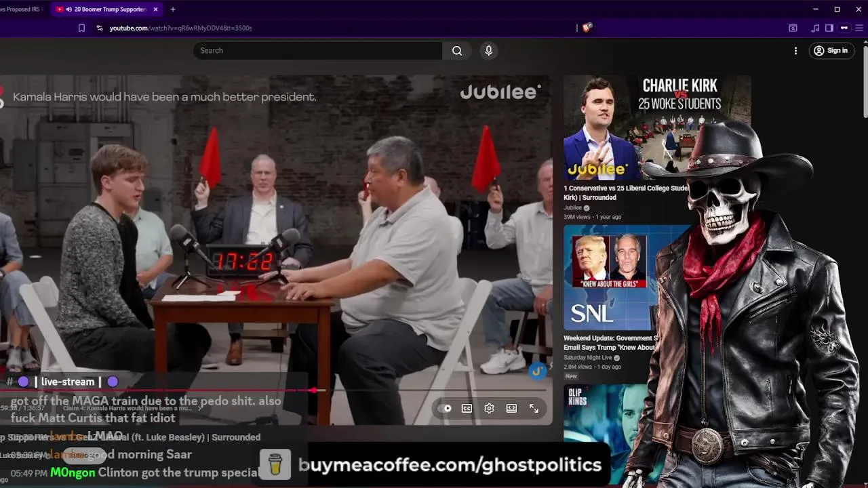Viewport: 868px width, 488px height.
Task: Switch player to theater mode
Action: [x=511, y=409]
